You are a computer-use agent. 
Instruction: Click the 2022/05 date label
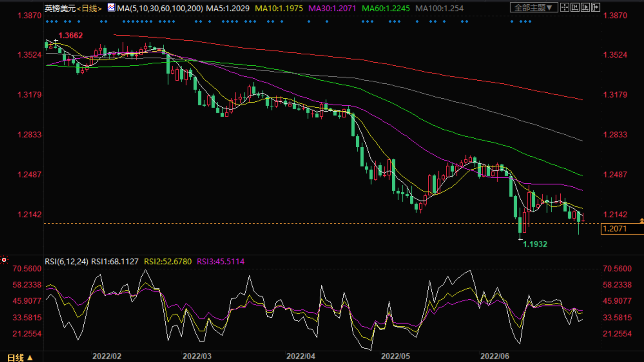pos(396,356)
